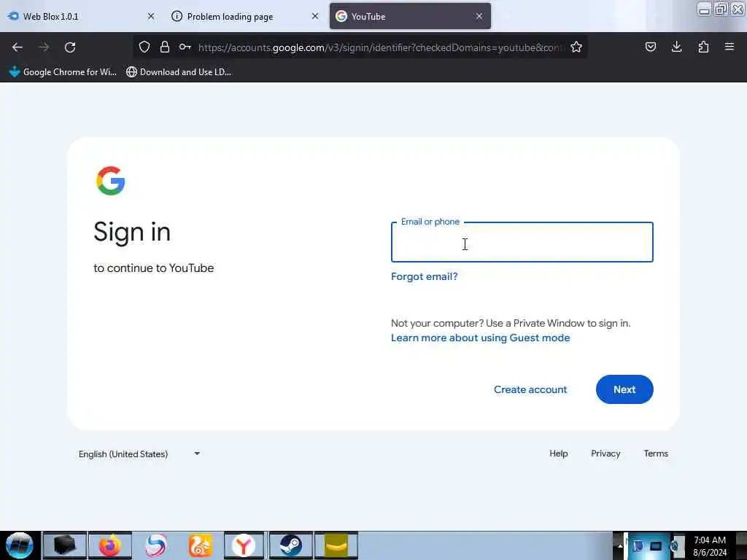Screen dimensions: 747x560
Task: Open the Windows Start menu
Action: tap(19, 545)
